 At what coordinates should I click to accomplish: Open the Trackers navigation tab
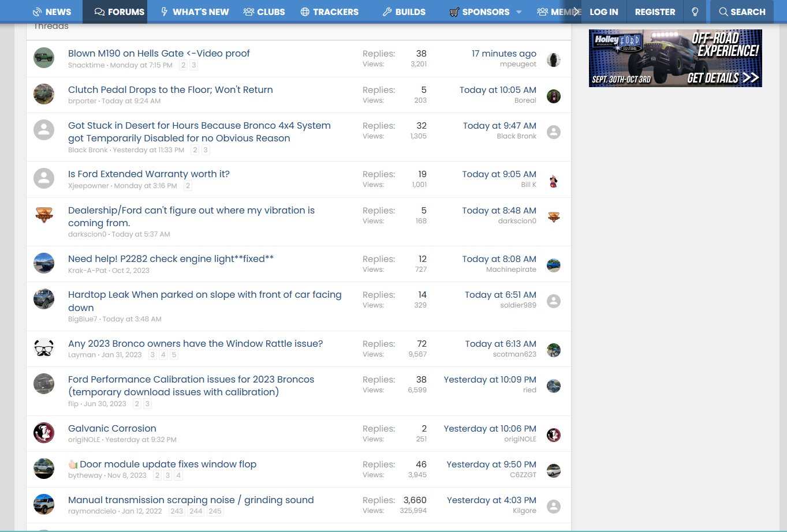330,12
